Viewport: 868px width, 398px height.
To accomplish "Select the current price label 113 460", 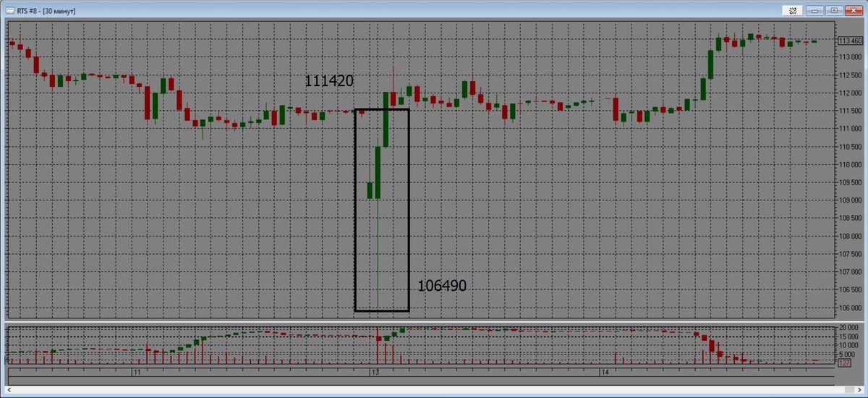I will pyautogui.click(x=850, y=41).
